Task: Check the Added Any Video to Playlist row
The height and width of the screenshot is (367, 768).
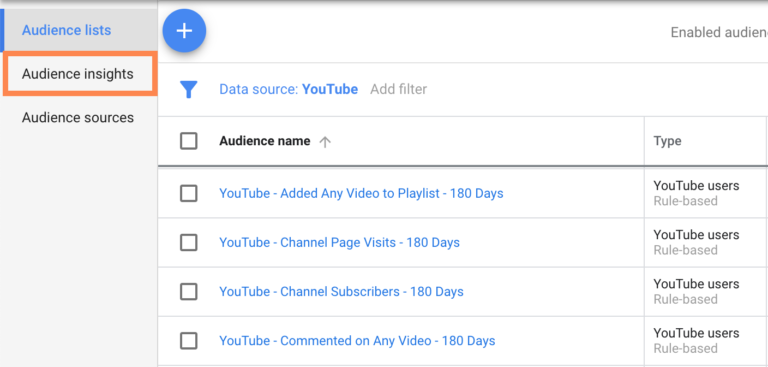Action: [189, 194]
